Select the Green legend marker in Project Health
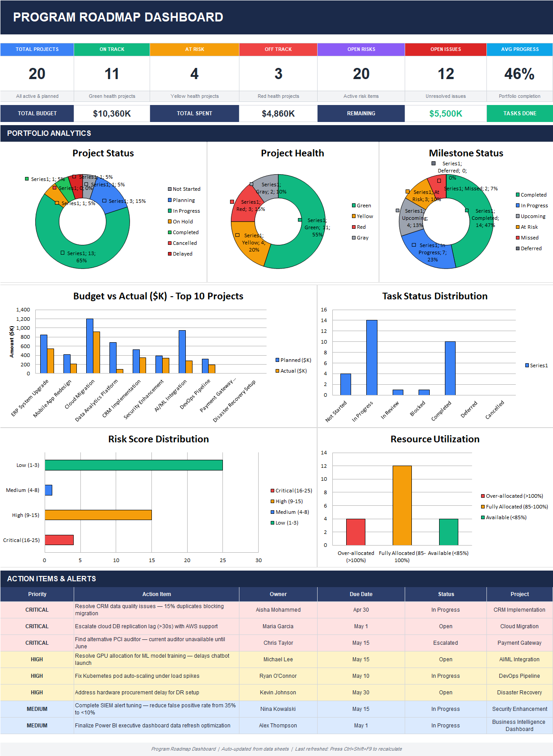This screenshot has width=553, height=756. pyautogui.click(x=354, y=206)
